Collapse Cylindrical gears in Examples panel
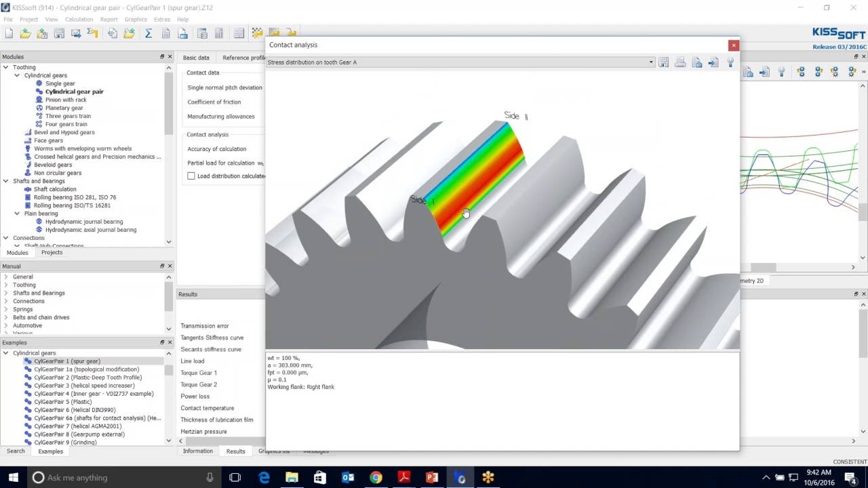Screen dimensions: 868x488 6,353
